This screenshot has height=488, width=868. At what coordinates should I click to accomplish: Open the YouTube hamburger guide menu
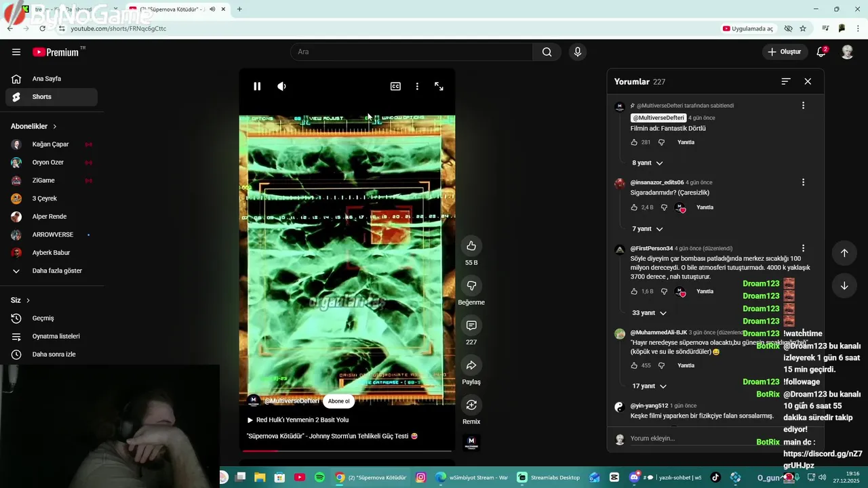16,52
